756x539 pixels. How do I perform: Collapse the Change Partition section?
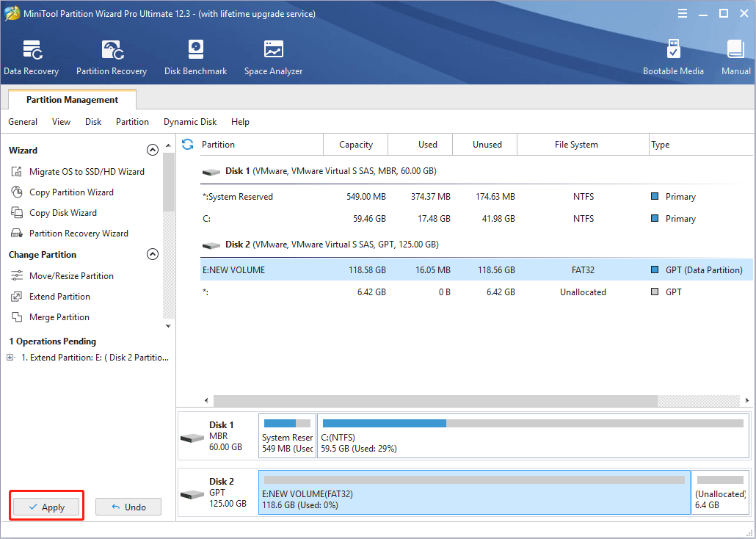click(153, 255)
